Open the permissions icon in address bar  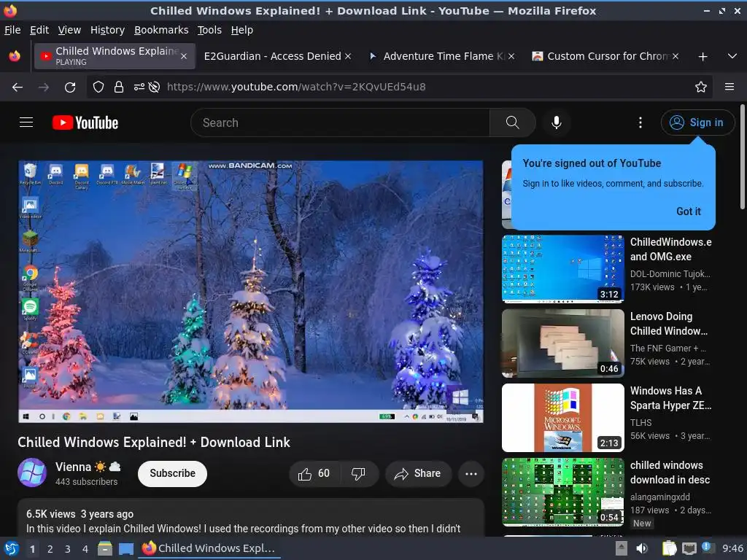139,87
